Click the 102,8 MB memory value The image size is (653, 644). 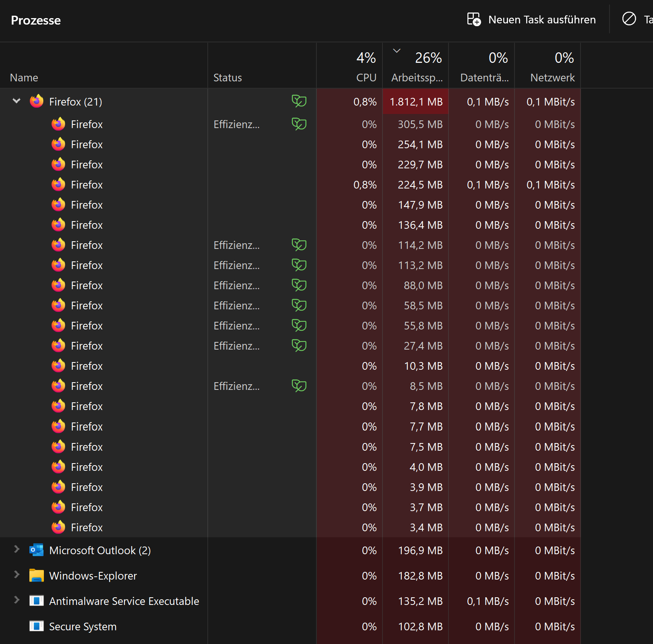420,627
